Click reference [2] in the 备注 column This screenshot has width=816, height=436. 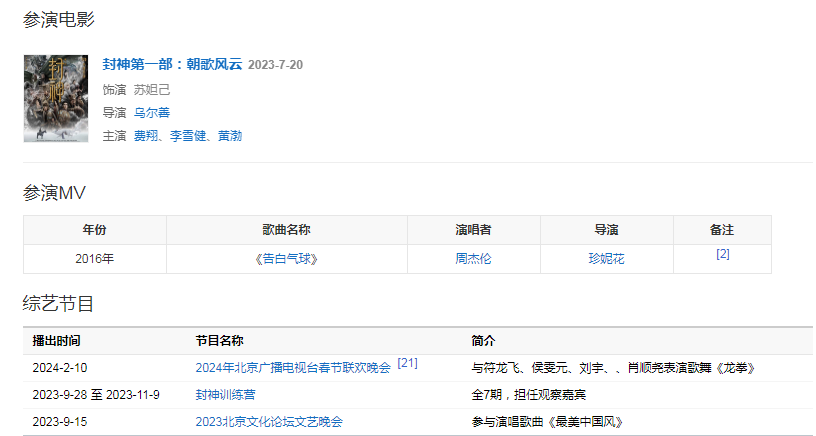click(x=722, y=254)
